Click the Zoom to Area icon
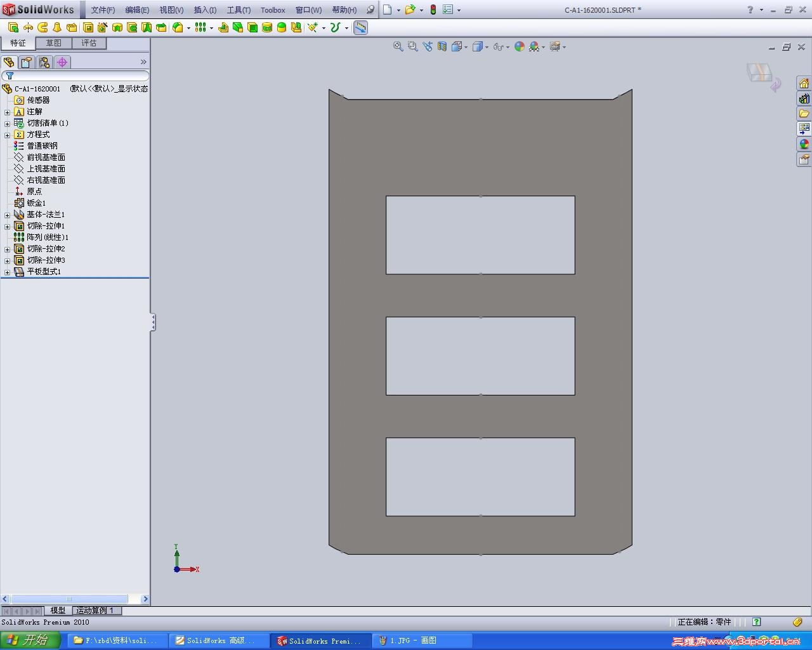 click(412, 46)
